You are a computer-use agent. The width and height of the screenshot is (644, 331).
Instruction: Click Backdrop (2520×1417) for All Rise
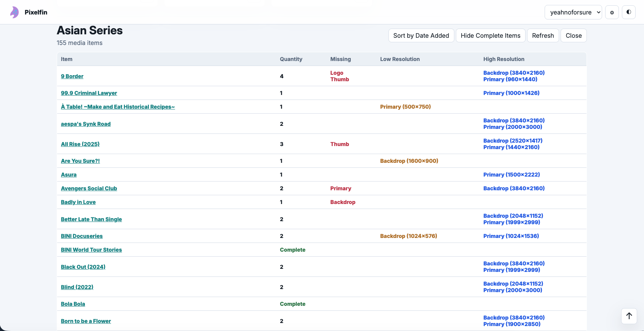click(x=513, y=141)
